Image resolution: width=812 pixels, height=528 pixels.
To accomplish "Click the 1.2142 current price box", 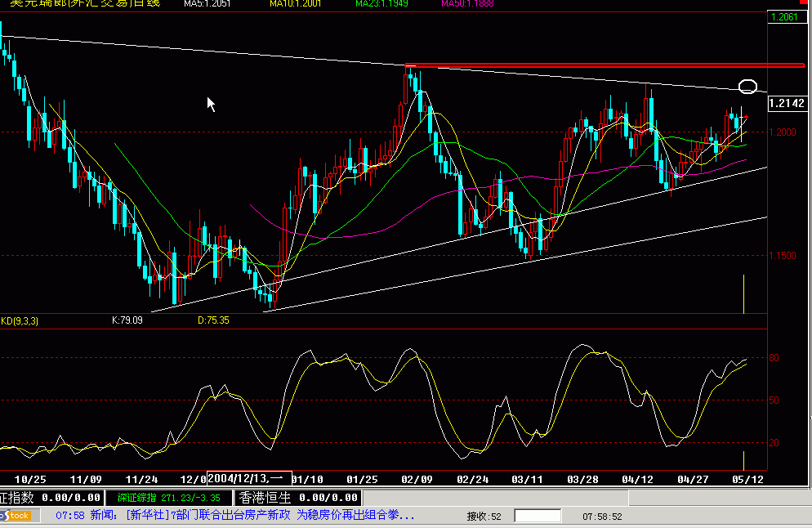I will pyautogui.click(x=787, y=103).
